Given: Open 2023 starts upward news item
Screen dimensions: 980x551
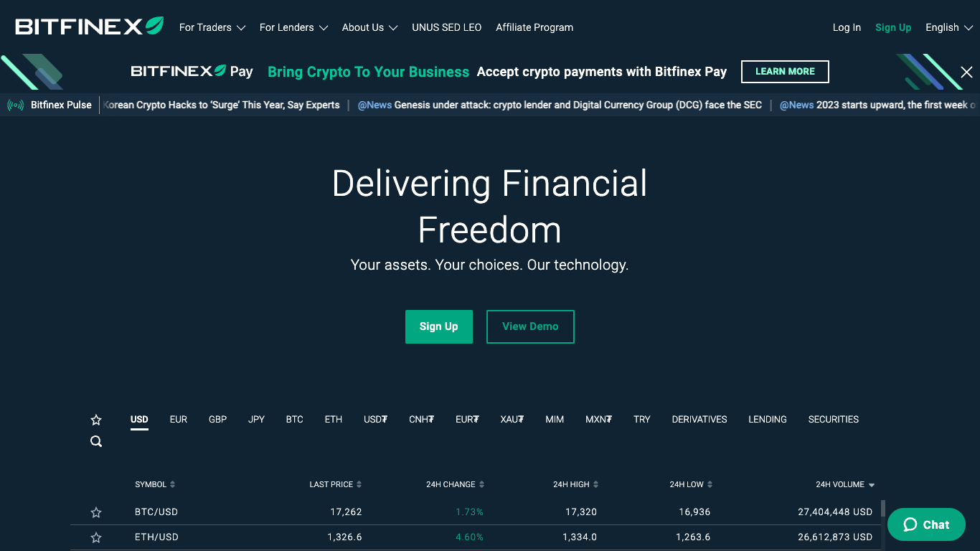Looking at the screenshot, I should click(879, 105).
